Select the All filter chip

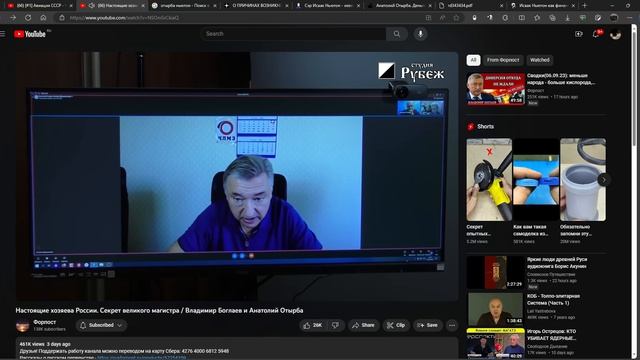pyautogui.click(x=473, y=60)
